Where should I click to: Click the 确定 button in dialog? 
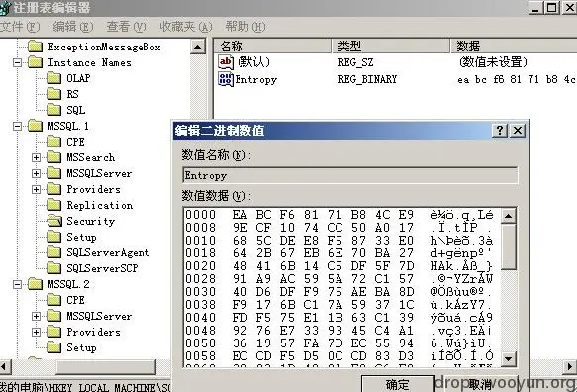click(398, 384)
